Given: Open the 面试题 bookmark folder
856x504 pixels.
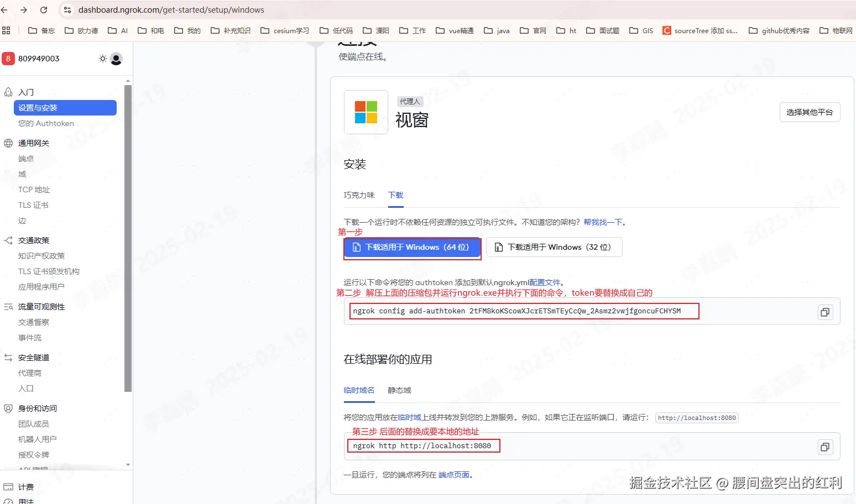Looking at the screenshot, I should pos(603,30).
